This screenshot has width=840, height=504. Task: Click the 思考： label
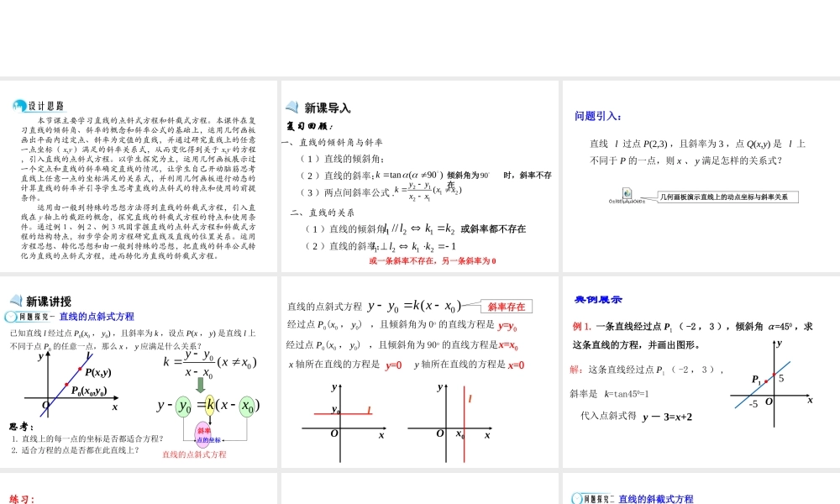click(x=22, y=427)
